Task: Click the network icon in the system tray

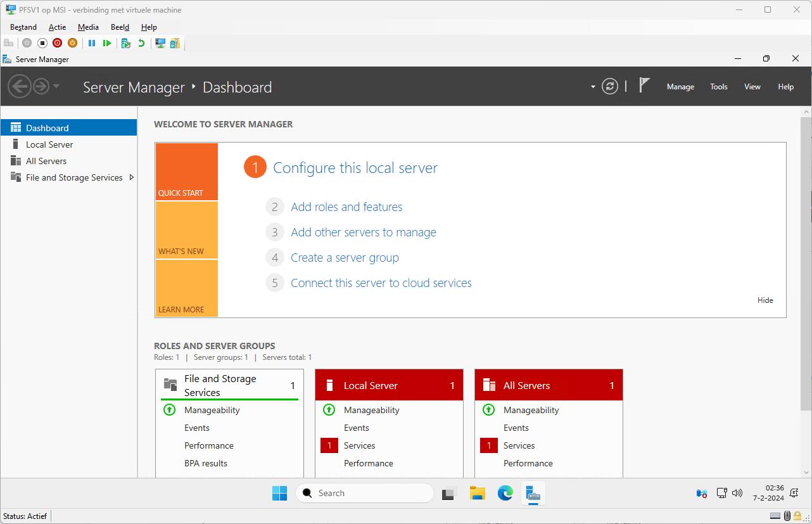Action: pyautogui.click(x=721, y=493)
